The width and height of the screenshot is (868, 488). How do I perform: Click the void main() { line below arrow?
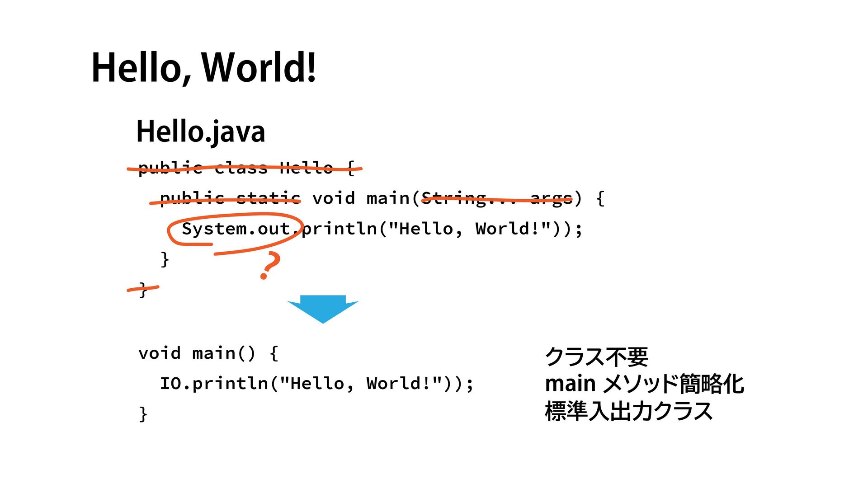(x=208, y=353)
